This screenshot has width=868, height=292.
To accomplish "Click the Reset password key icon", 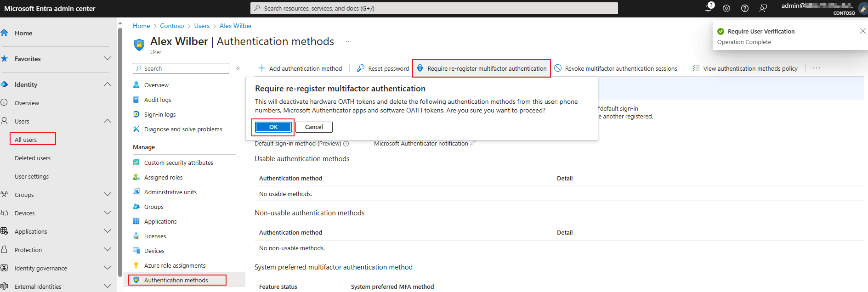I will [361, 68].
